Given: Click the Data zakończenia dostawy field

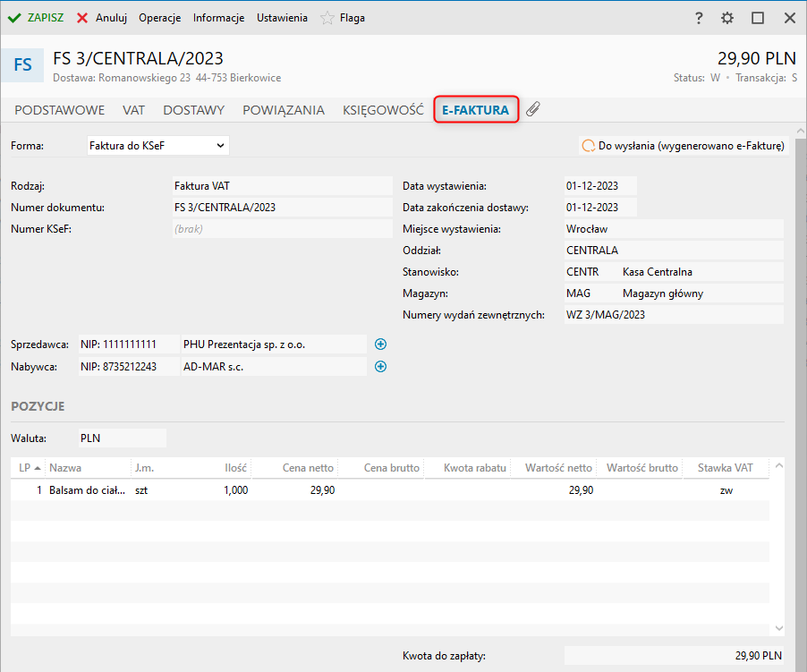Looking at the screenshot, I should click(600, 208).
